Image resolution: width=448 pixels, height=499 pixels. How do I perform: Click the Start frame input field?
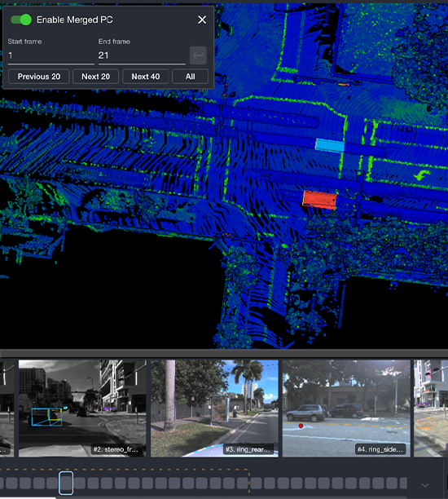point(51,55)
